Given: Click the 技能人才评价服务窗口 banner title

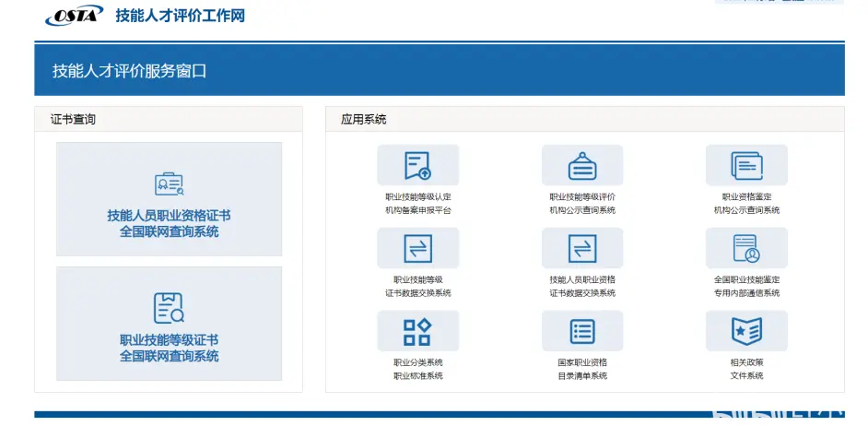Looking at the screenshot, I should [x=129, y=70].
